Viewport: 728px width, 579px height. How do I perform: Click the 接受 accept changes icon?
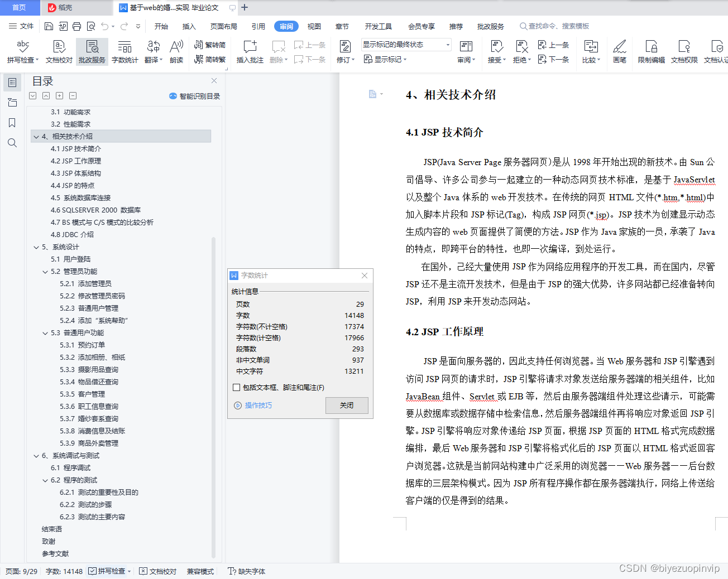pyautogui.click(x=497, y=46)
